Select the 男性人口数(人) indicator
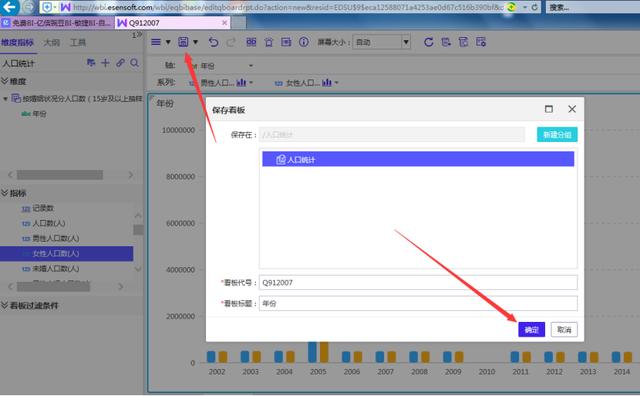640x396 pixels. pyautogui.click(x=56, y=238)
